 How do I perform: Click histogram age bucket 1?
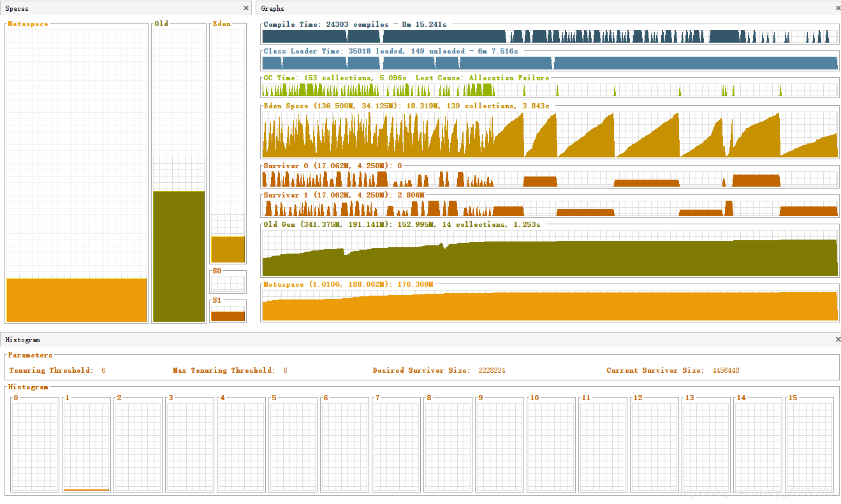point(86,447)
